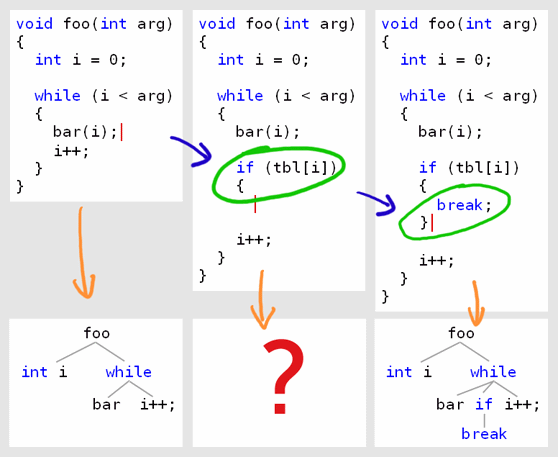
Task: Select the "foo" root of left syntax tree
Action: pos(96,333)
